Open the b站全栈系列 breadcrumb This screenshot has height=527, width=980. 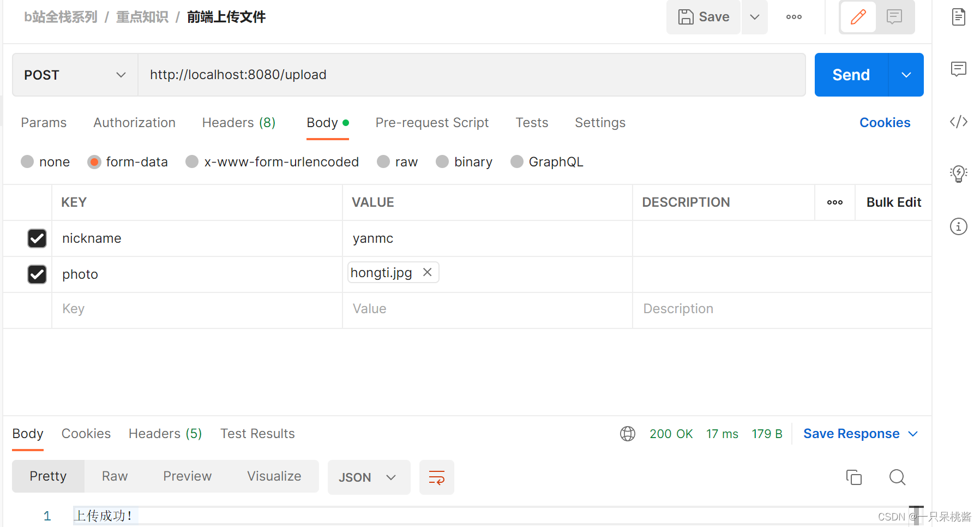coord(61,17)
